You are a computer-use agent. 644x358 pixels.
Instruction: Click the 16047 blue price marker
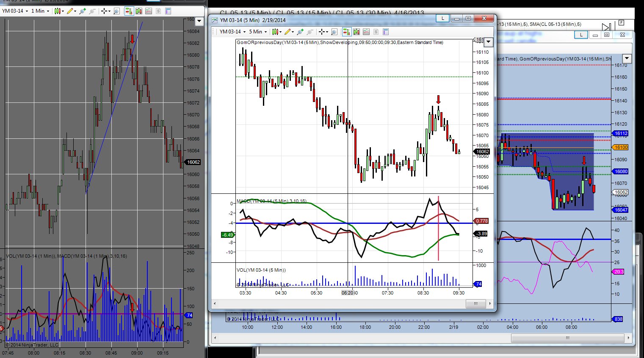[x=621, y=210]
